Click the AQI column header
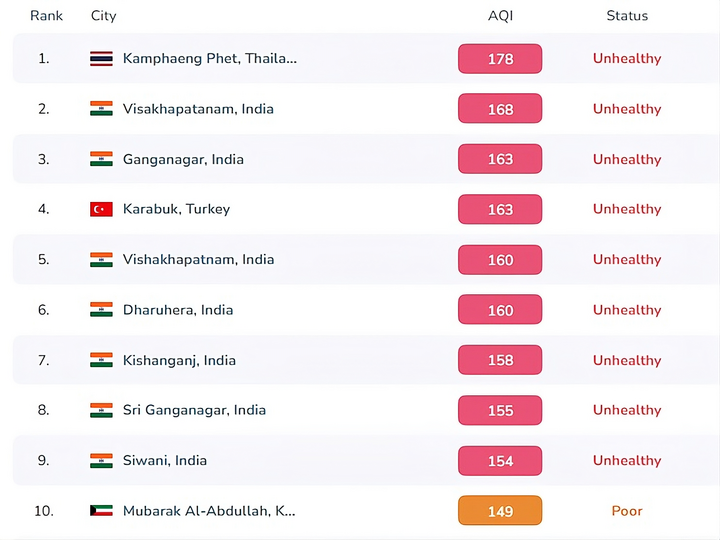 (x=500, y=16)
